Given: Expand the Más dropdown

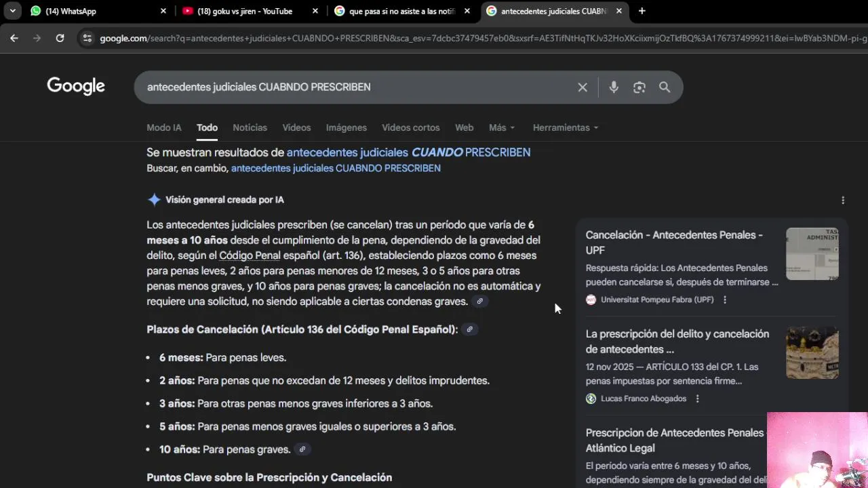Looking at the screenshot, I should pyautogui.click(x=502, y=127).
